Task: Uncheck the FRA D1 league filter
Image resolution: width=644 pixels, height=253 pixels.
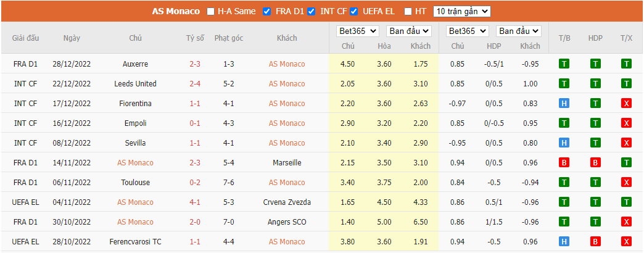Action: 267,12
